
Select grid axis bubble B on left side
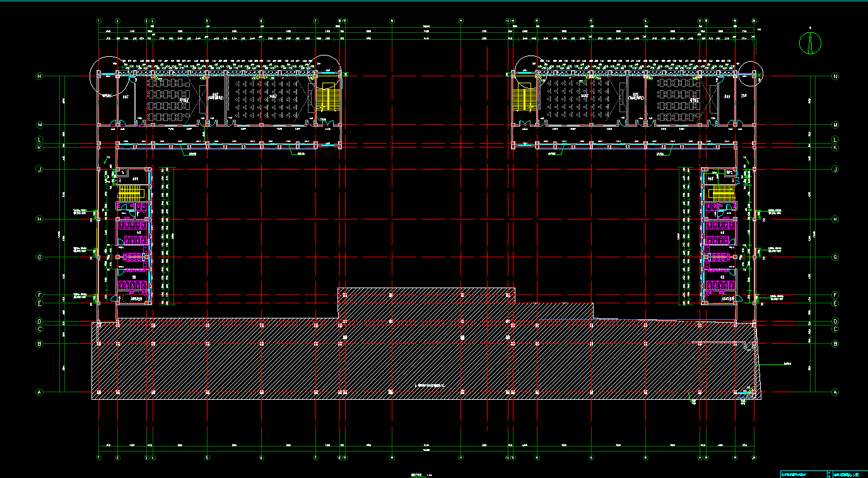[39, 344]
